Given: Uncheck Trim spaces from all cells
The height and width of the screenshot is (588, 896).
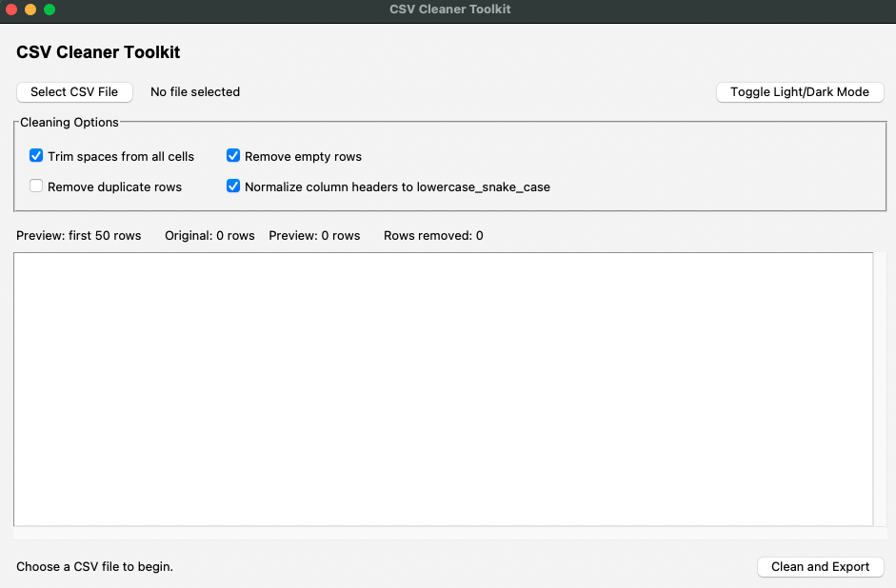Looking at the screenshot, I should point(36,156).
